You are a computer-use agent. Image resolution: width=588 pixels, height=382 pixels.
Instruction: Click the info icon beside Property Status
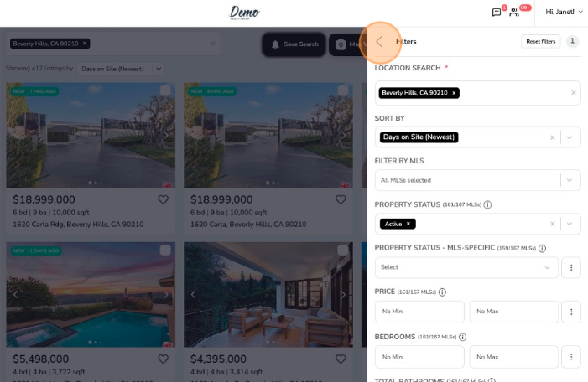487,204
